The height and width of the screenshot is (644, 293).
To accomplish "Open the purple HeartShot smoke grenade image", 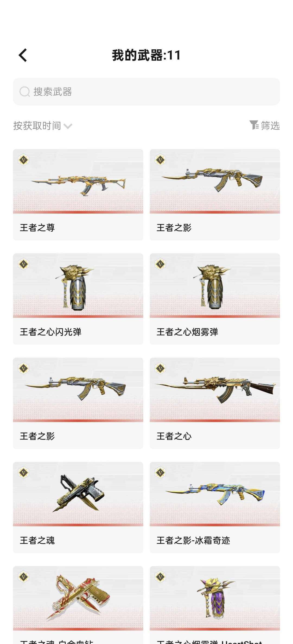I will (215, 598).
